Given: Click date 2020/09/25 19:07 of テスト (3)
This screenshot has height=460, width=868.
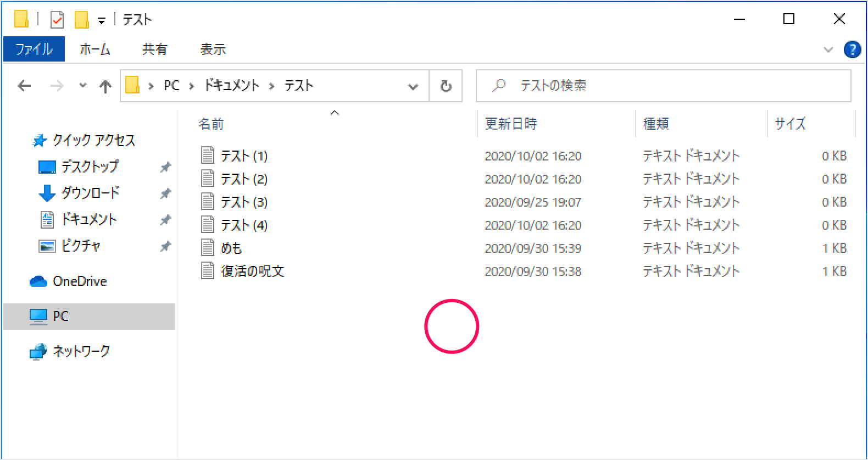Looking at the screenshot, I should click(x=533, y=202).
